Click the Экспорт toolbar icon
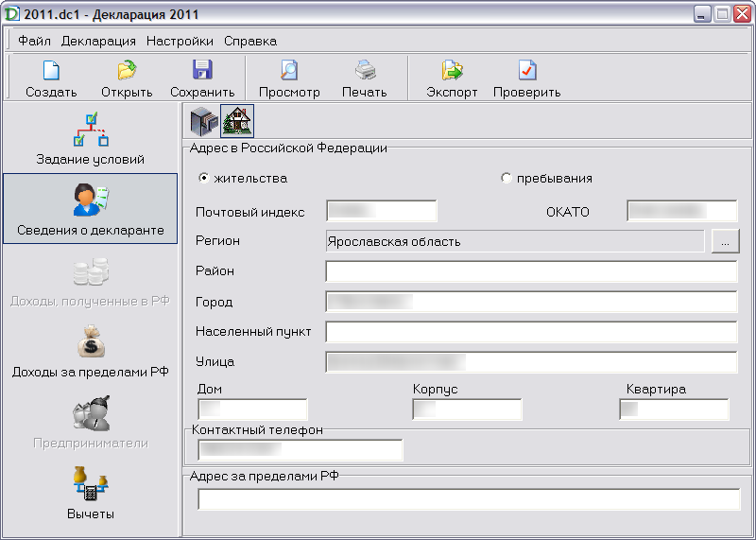756x540 pixels. (452, 71)
